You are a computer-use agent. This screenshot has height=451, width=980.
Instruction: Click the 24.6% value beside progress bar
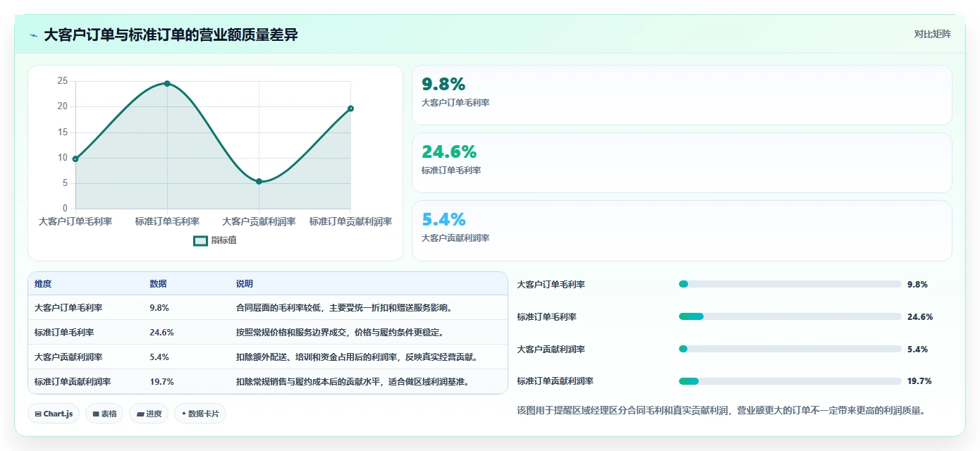coord(919,316)
